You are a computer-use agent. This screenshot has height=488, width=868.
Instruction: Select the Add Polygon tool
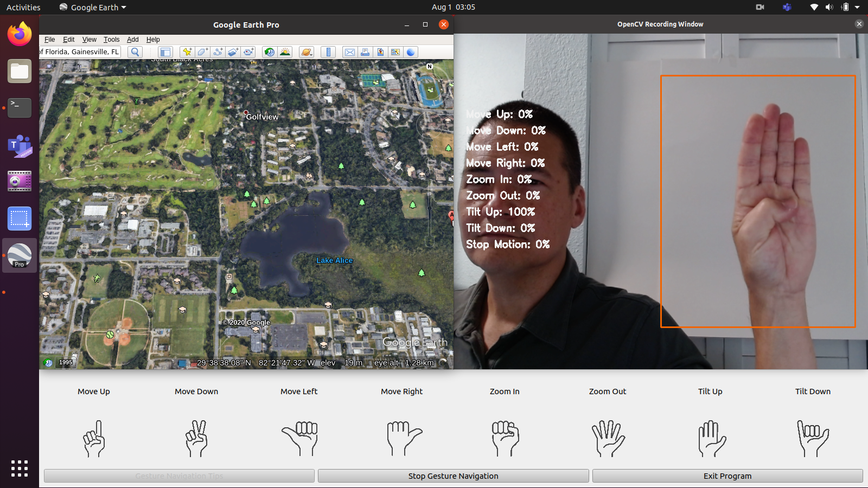[x=203, y=52]
